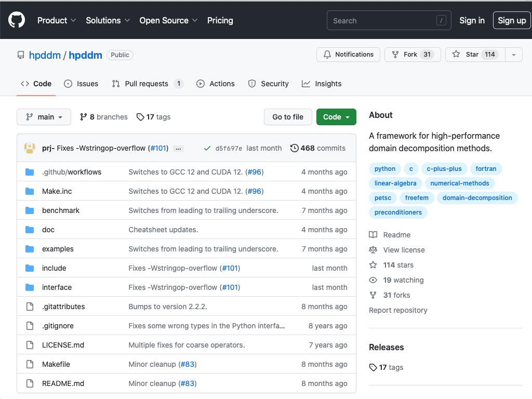
Task: Open the interface folder
Action: (57, 287)
